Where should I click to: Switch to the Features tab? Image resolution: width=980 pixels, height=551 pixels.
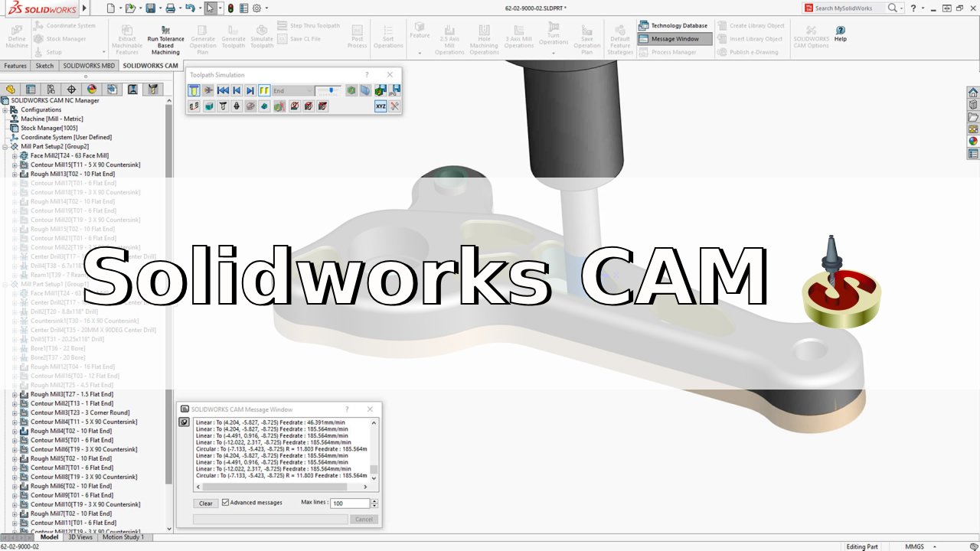coord(15,66)
